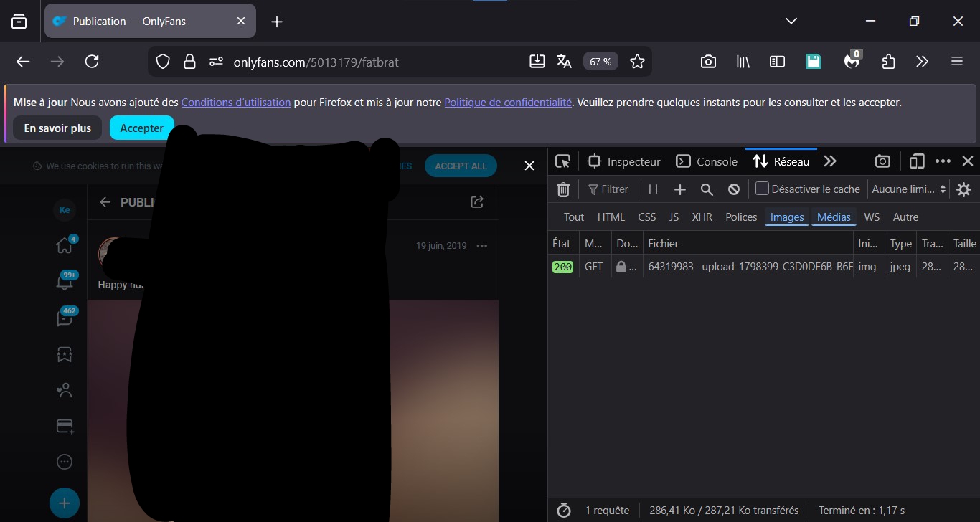Switch to the Inspecteur tab
980x522 pixels.
pos(623,162)
